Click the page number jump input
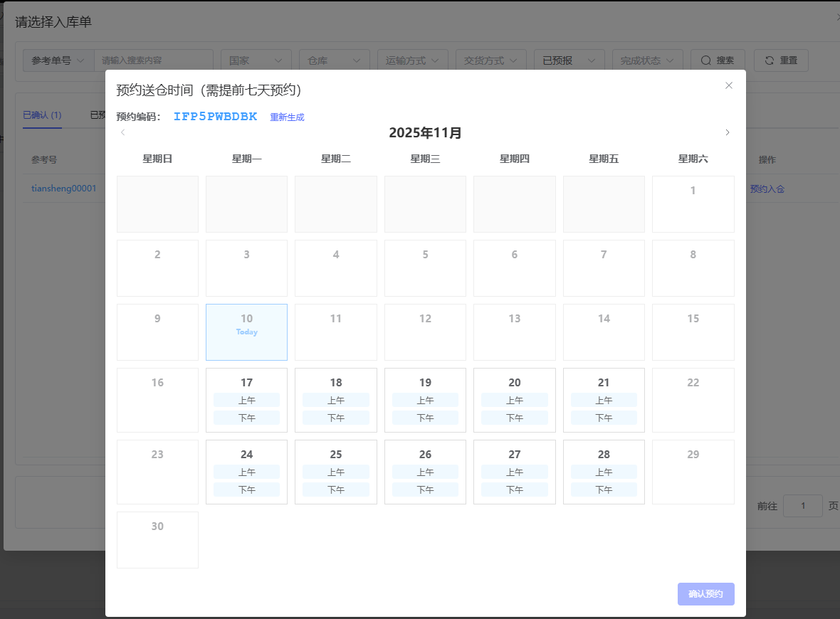 coord(802,506)
